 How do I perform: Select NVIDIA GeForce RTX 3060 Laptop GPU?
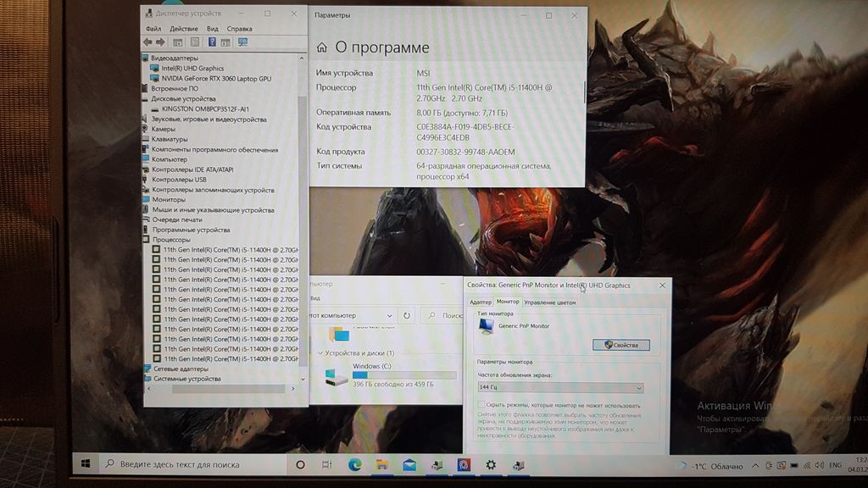click(x=216, y=78)
